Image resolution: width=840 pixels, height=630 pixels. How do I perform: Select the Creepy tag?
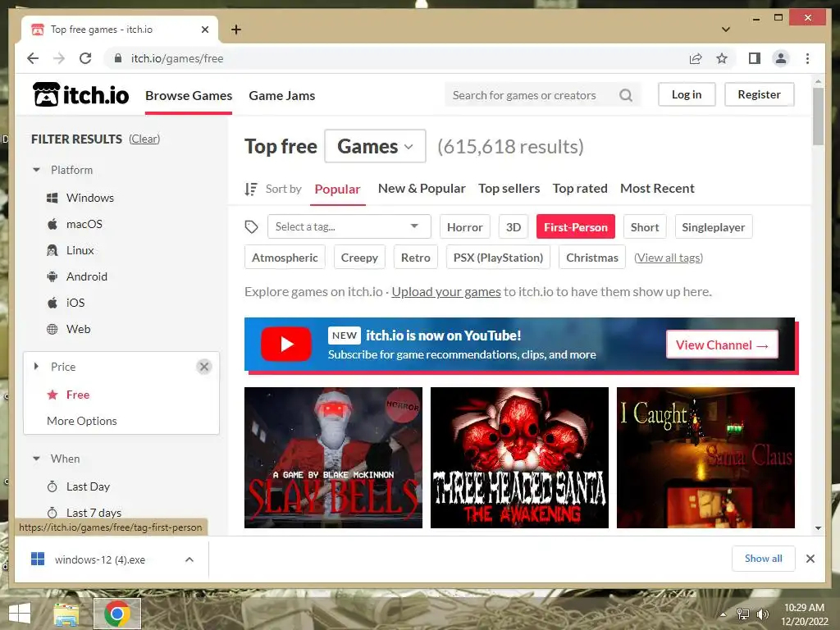(359, 258)
